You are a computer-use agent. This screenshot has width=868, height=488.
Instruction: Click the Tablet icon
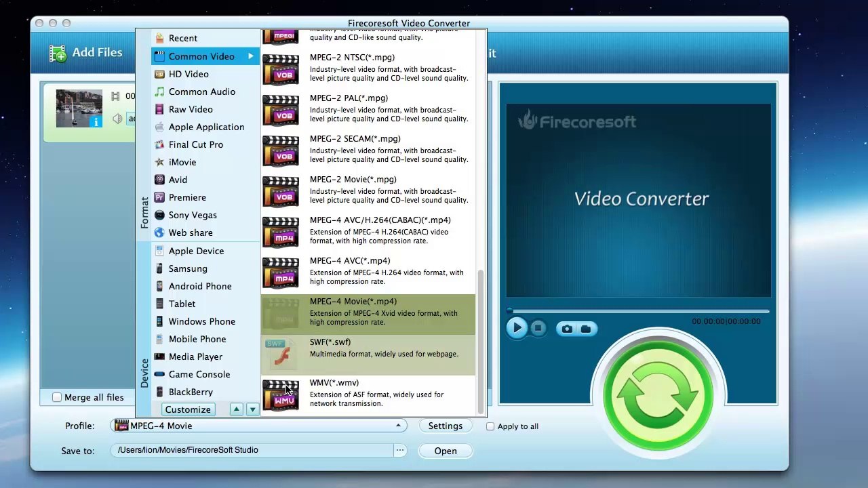coord(159,304)
